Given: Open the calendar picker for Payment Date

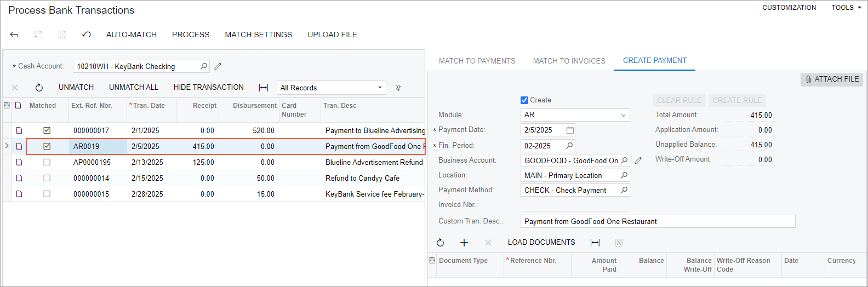Looking at the screenshot, I should click(x=570, y=130).
